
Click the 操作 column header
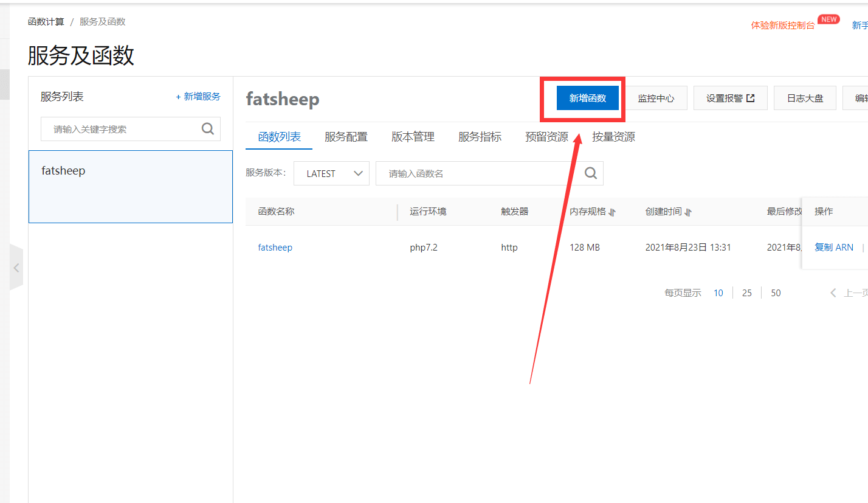coord(824,212)
